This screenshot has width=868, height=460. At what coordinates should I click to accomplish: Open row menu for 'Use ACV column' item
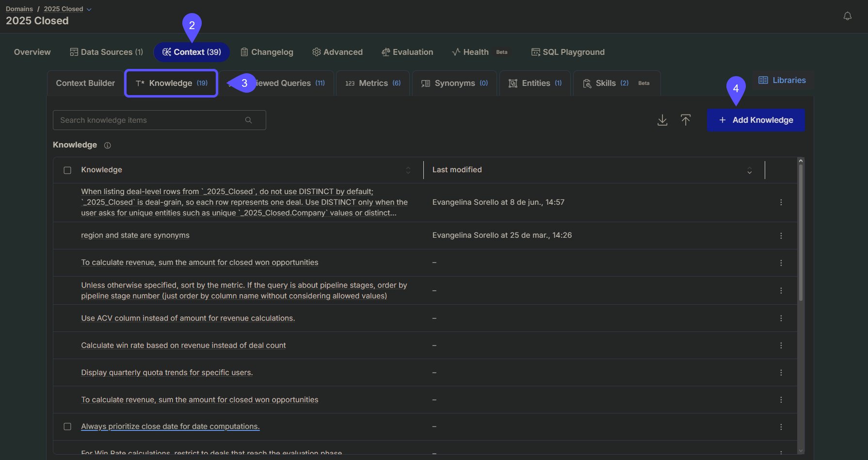coord(781,318)
